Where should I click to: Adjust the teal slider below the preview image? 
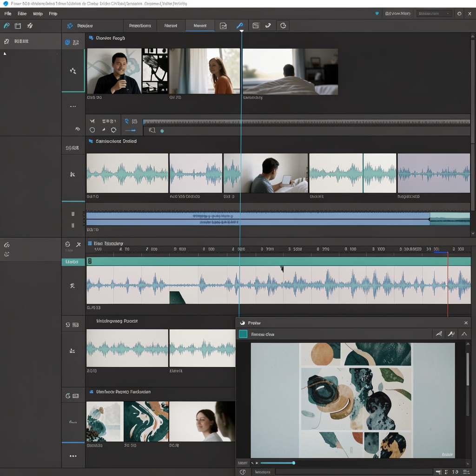278,463
